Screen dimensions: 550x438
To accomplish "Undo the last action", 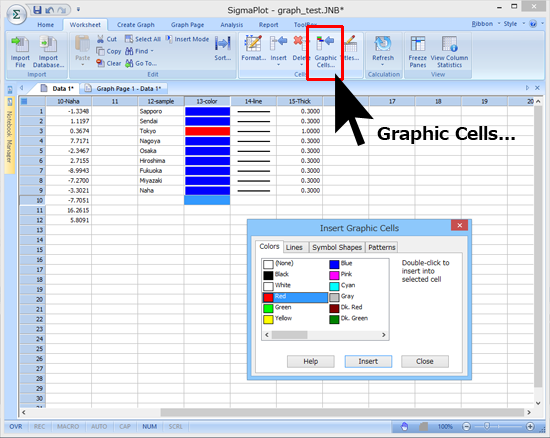I will click(49, 10).
